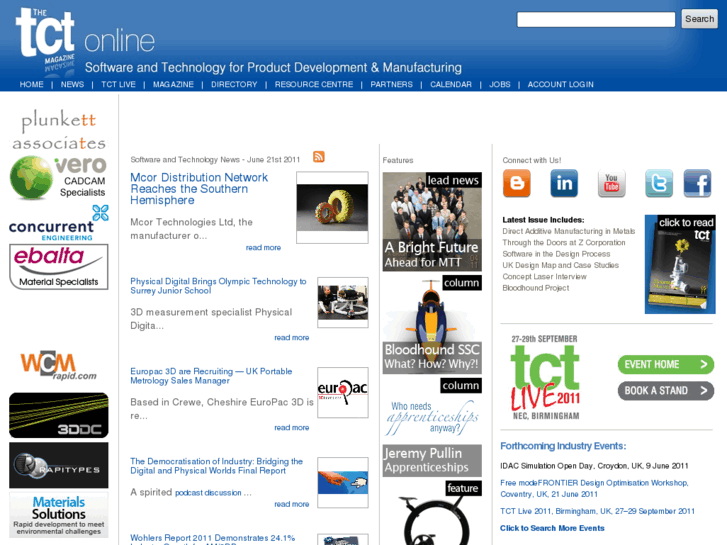Click the Search button

[x=700, y=19]
